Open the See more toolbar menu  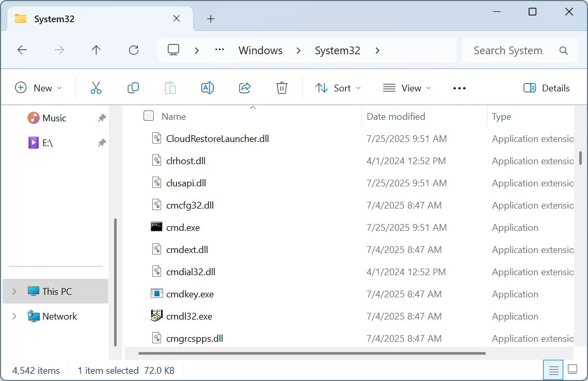[459, 88]
